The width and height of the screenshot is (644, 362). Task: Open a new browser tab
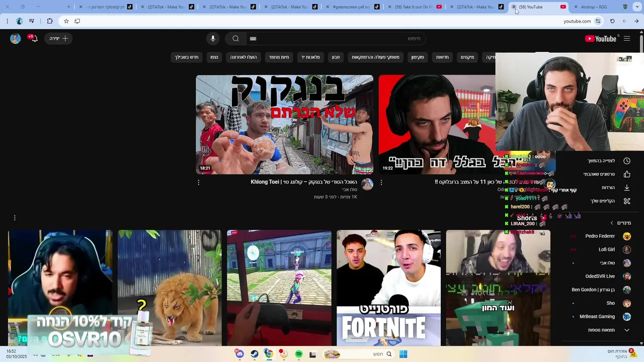(x=69, y=7)
